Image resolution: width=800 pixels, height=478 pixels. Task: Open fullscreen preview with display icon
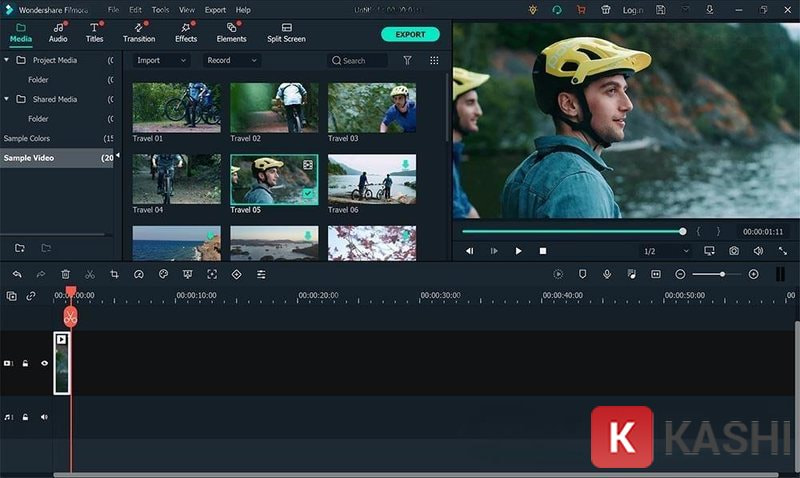coord(709,250)
